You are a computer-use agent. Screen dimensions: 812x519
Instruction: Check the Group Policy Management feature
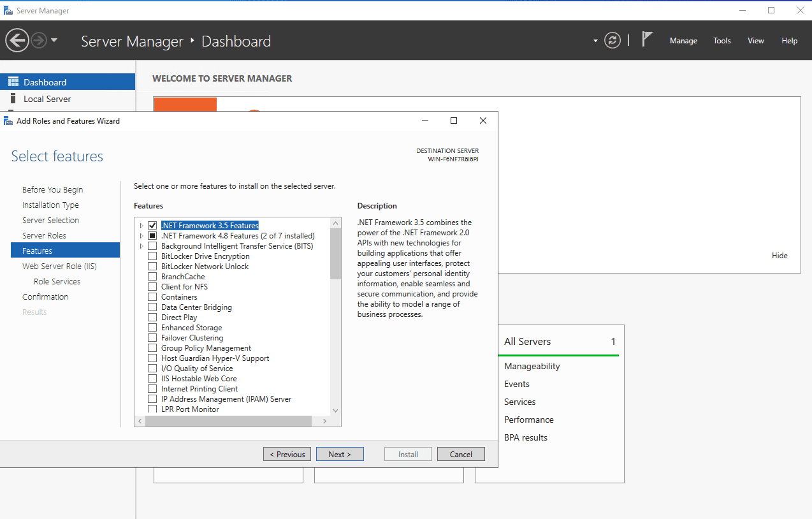[152, 348]
